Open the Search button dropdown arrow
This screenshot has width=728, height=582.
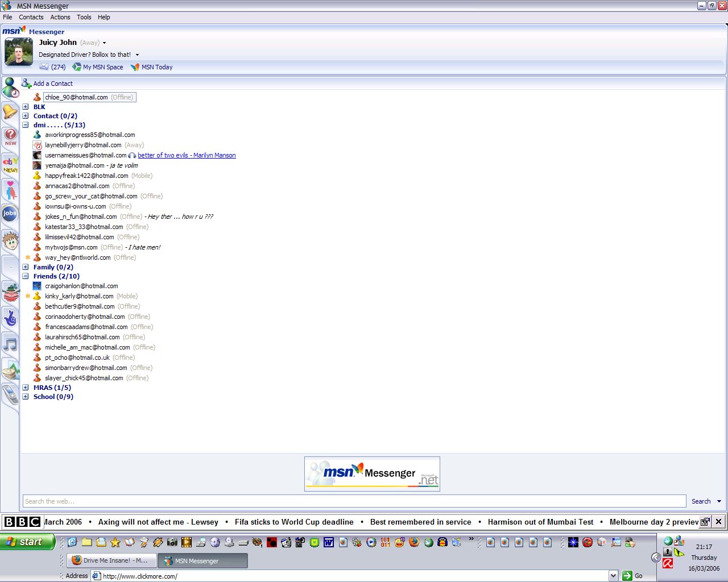719,501
